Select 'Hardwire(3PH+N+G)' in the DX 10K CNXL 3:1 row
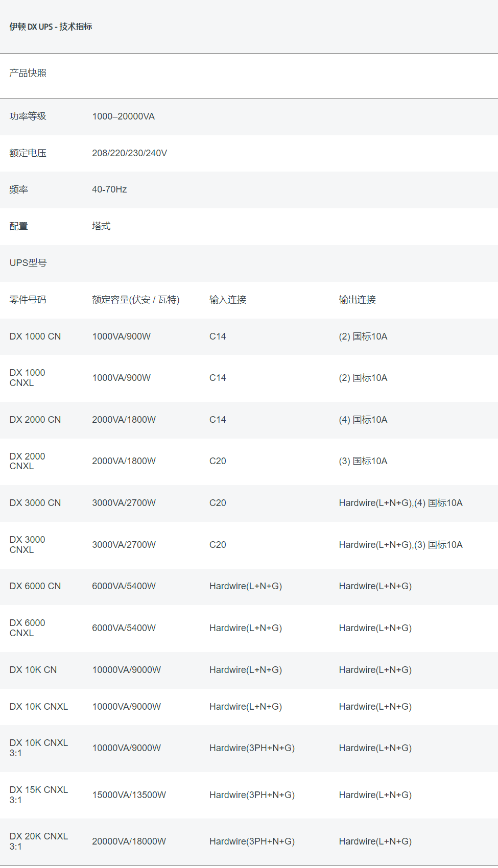Screen dimensions: 498x868 (252, 748)
